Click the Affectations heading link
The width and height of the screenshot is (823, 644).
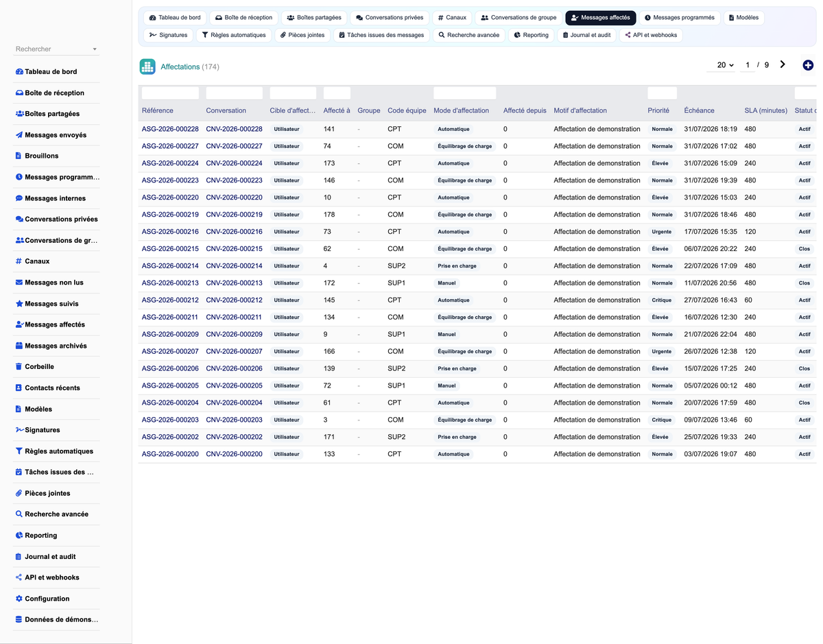pos(180,67)
